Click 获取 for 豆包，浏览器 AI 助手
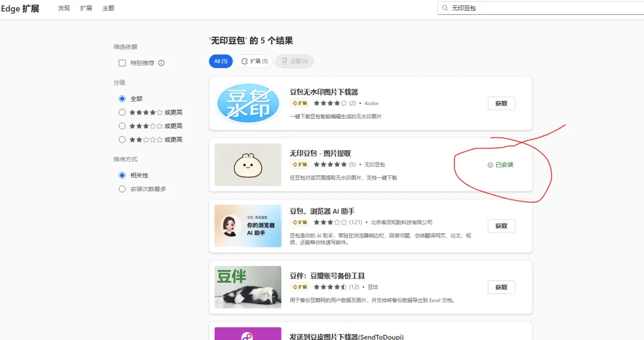Screen dimensions: 644x340 point(501,226)
